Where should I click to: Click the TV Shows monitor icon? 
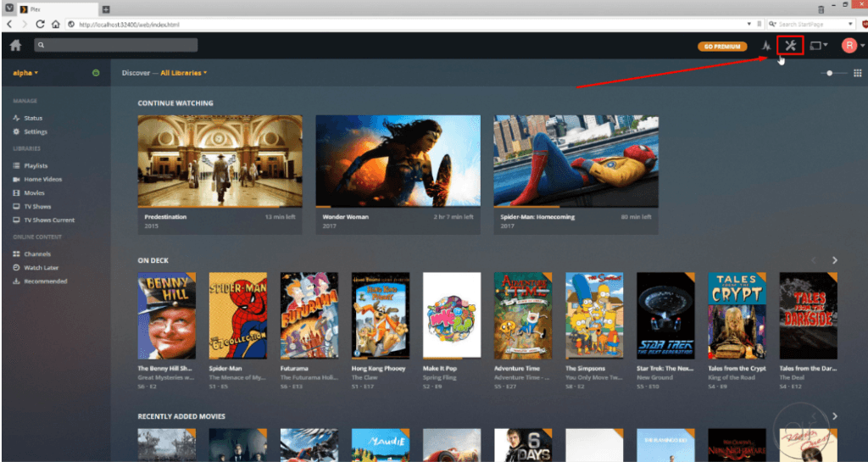[16, 206]
